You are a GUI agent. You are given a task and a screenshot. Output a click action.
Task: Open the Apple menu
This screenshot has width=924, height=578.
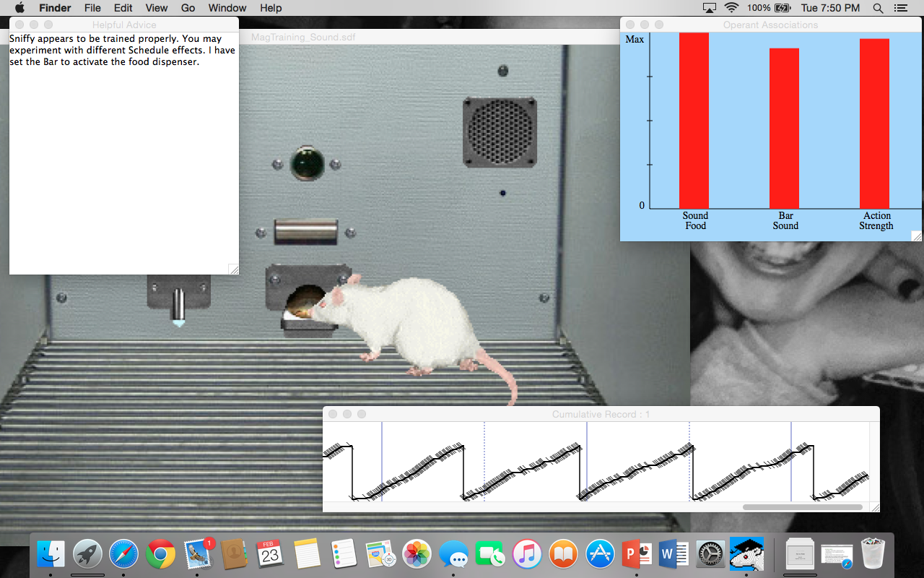(19, 8)
